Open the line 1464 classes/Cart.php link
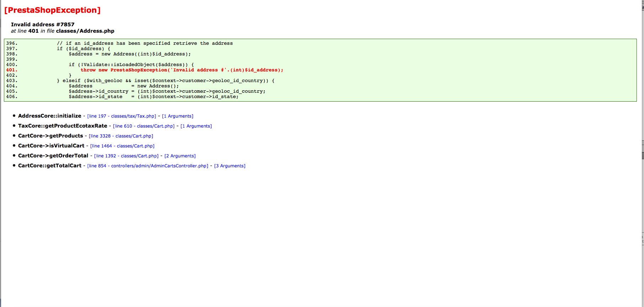The width and height of the screenshot is (644, 307). [x=123, y=146]
